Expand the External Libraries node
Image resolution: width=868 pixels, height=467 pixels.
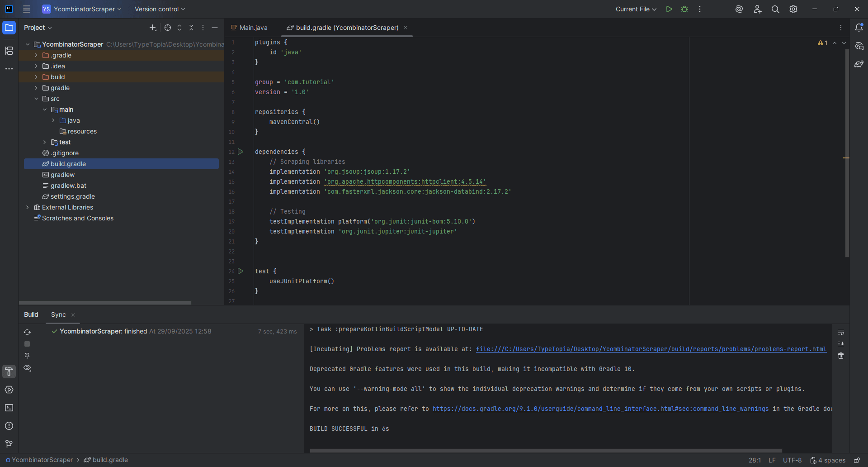click(28, 207)
